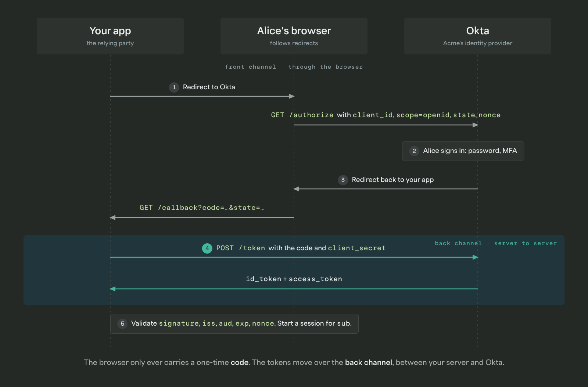Click "back channel · server to server" label
Viewport: 588px width, 387px height.
point(496,243)
